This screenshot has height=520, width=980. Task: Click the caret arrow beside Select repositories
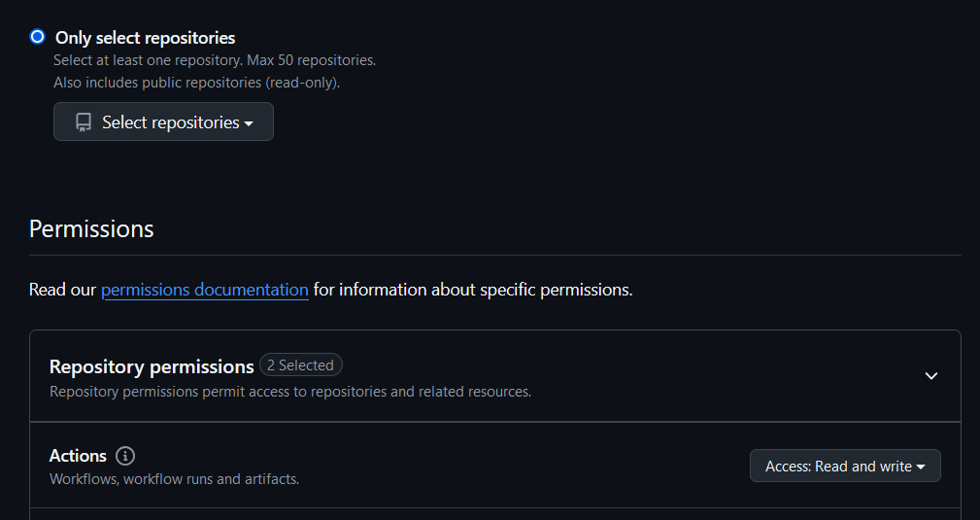pos(249,123)
